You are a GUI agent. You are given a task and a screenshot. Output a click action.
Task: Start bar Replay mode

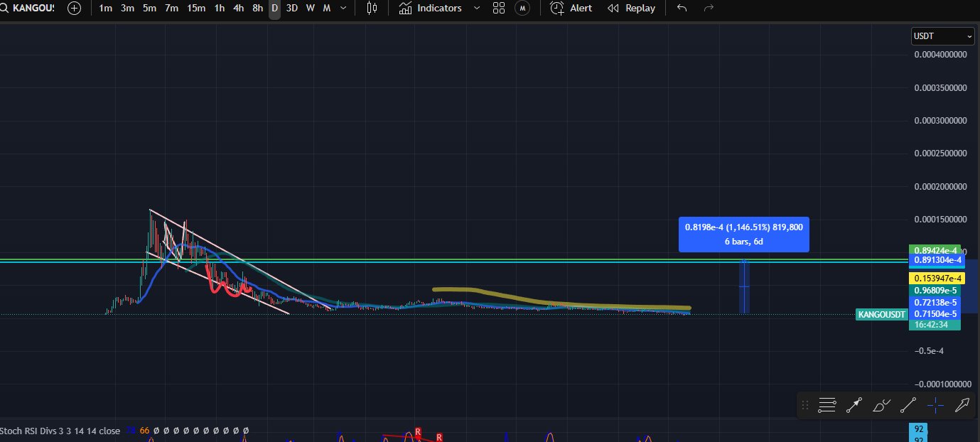(631, 9)
